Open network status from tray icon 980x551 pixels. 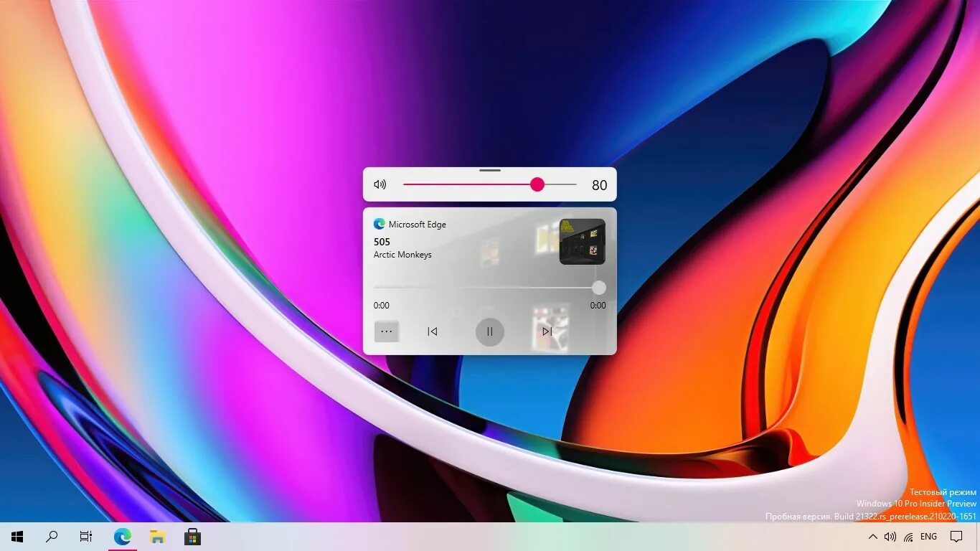908,537
